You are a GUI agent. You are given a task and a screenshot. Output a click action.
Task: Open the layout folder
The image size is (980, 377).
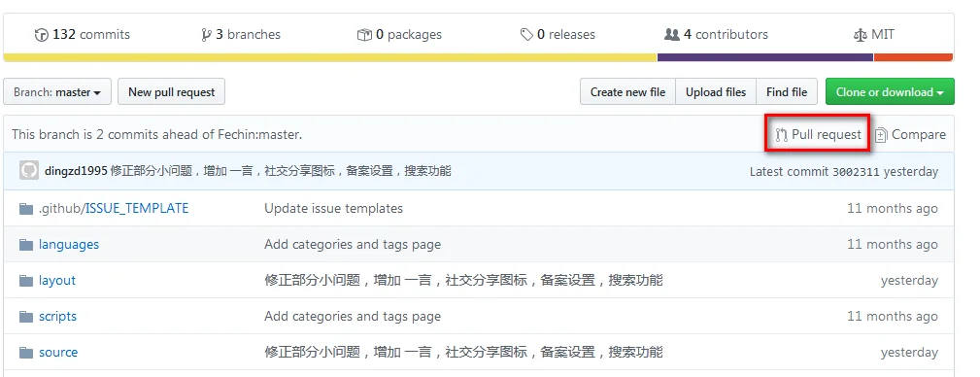57,280
